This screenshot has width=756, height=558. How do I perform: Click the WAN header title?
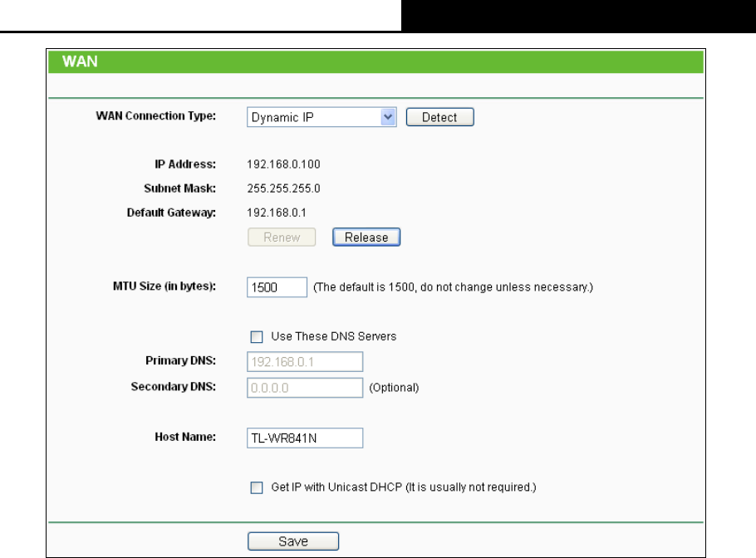pos(80,61)
